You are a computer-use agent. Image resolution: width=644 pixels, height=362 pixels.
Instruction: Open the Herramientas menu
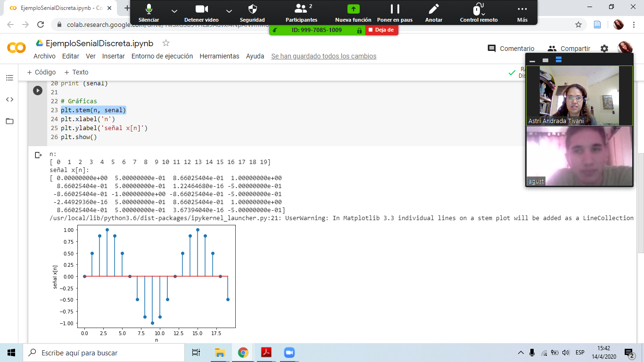pyautogui.click(x=219, y=56)
